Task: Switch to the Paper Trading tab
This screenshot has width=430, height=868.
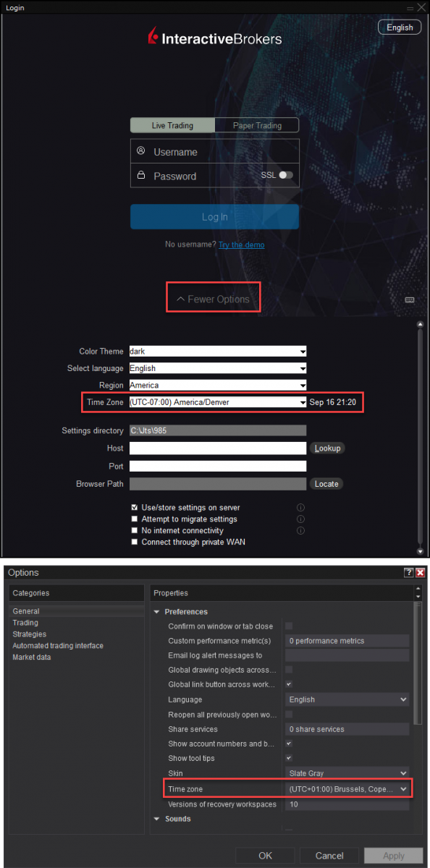Action: tap(257, 125)
